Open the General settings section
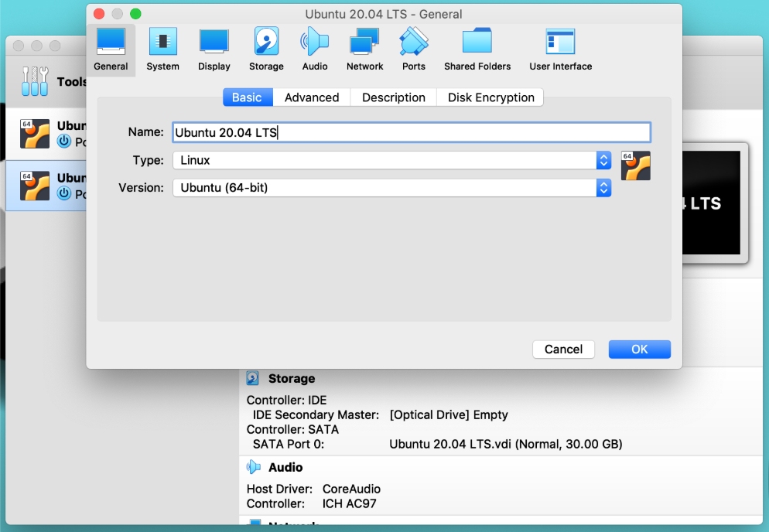Image resolution: width=769 pixels, height=532 pixels. (111, 49)
